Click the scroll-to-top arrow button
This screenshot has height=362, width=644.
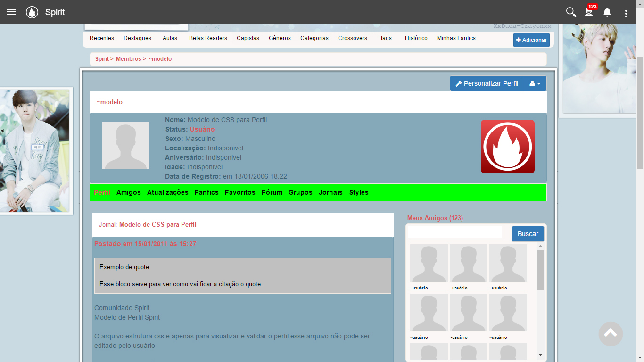(611, 334)
